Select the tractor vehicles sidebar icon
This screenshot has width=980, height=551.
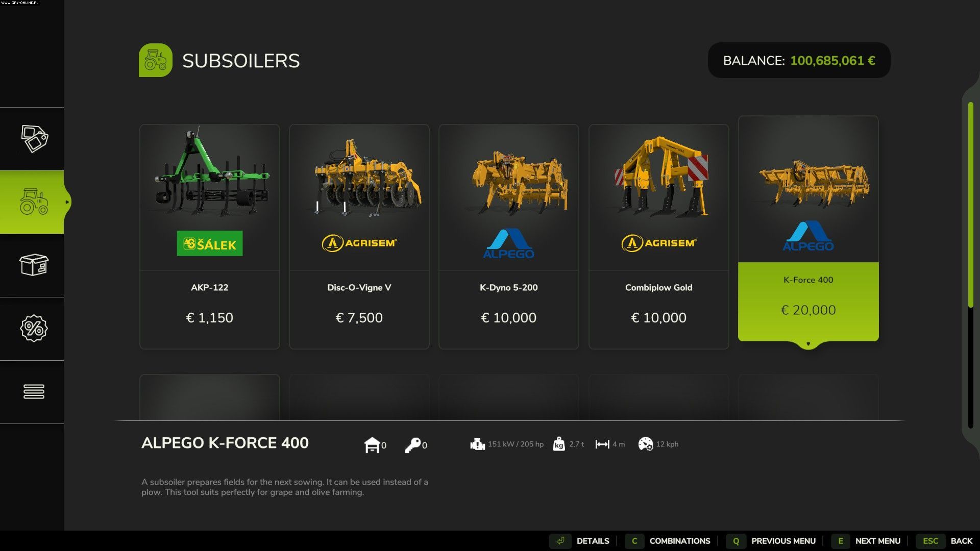pos(34,202)
